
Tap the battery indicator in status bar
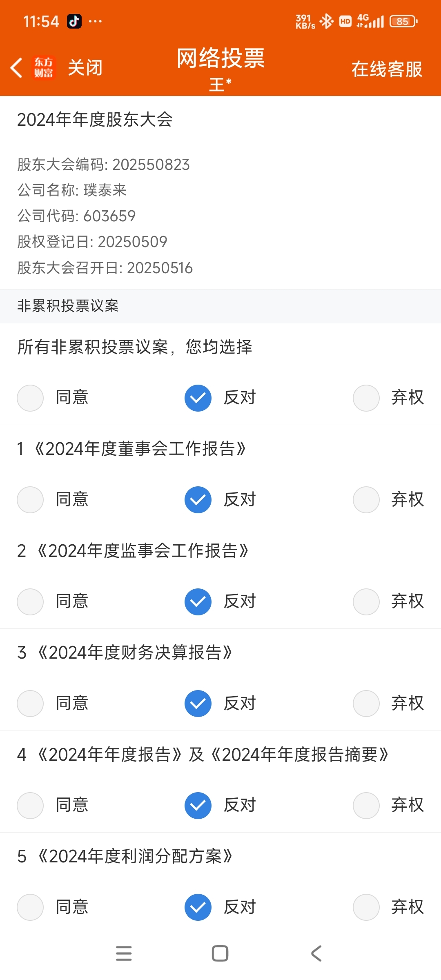click(x=403, y=21)
